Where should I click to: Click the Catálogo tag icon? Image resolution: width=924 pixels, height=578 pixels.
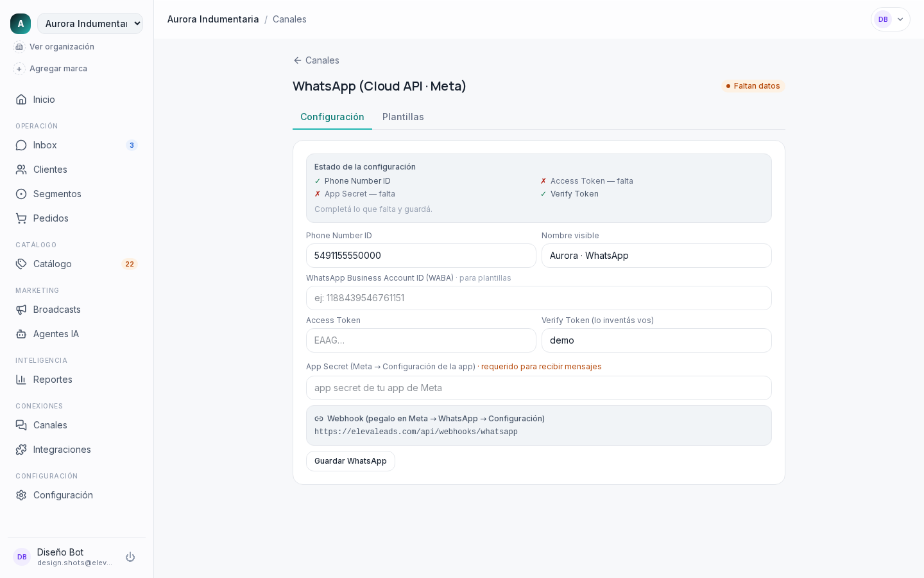[21, 264]
